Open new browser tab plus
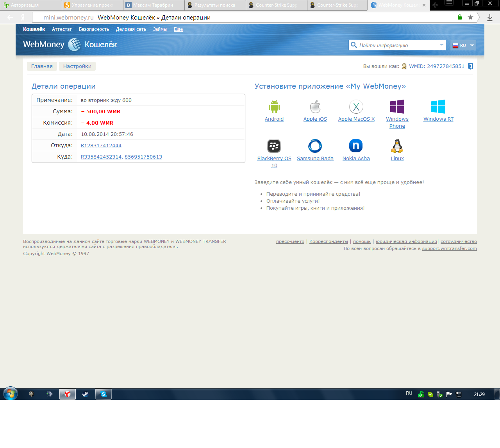This screenshot has width=500, height=448. coord(435,5)
